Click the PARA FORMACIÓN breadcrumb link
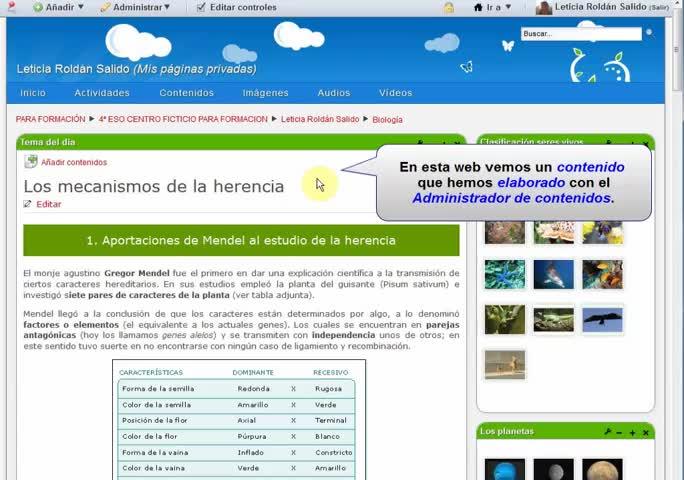Image resolution: width=684 pixels, height=480 pixels. [x=51, y=119]
